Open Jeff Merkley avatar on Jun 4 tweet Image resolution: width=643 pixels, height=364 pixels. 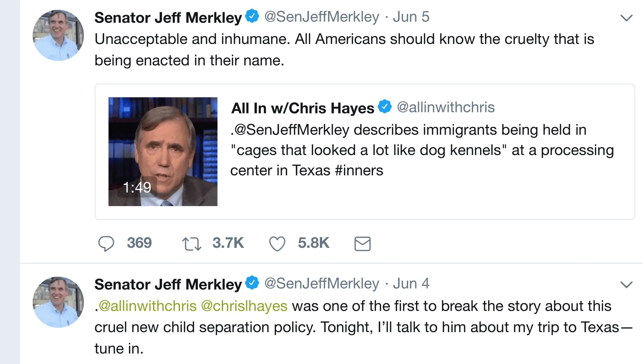[58, 302]
